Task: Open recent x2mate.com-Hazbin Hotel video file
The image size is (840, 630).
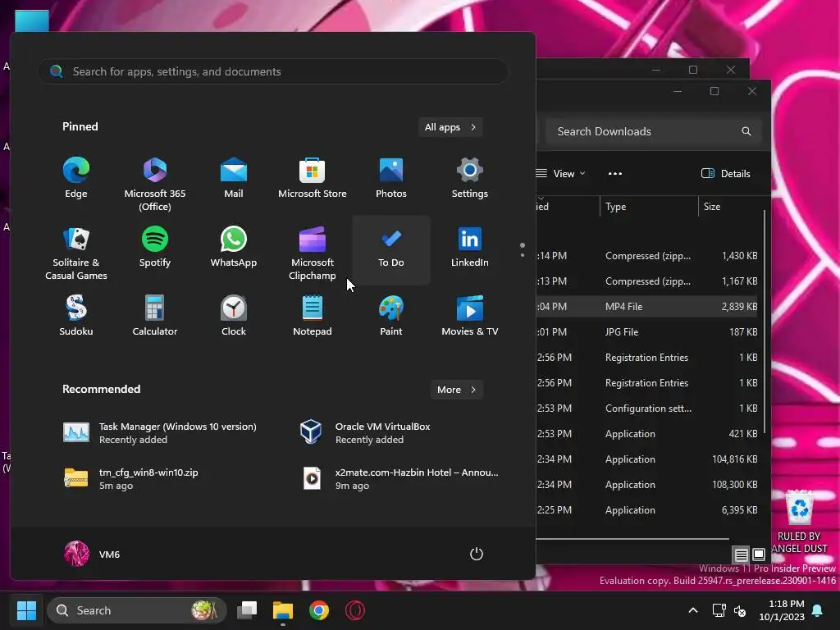Action: pyautogui.click(x=399, y=479)
